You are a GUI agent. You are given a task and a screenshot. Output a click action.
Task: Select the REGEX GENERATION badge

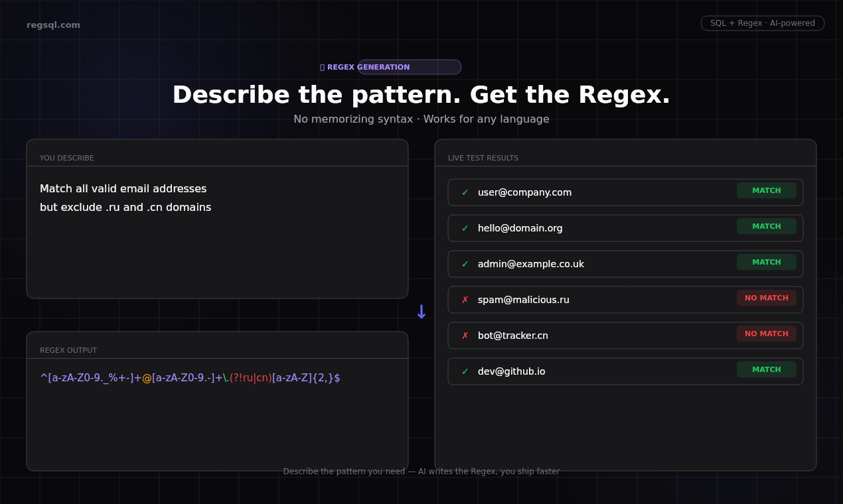pyautogui.click(x=391, y=67)
